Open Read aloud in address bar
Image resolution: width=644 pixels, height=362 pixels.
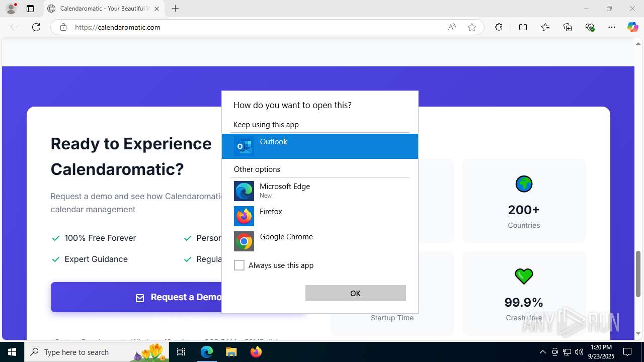pos(452,27)
